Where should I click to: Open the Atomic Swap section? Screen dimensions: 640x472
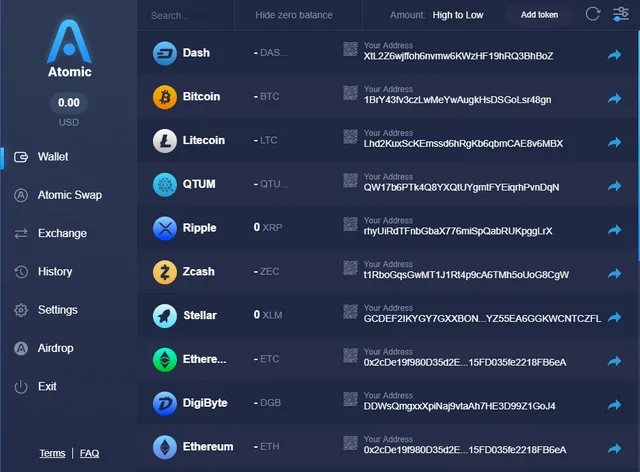(x=58, y=195)
